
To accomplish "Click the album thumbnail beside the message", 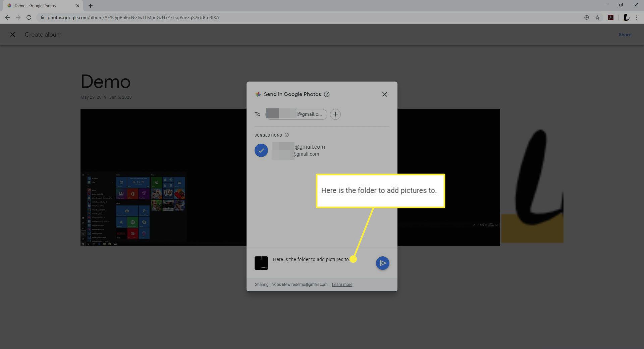I will tap(261, 263).
